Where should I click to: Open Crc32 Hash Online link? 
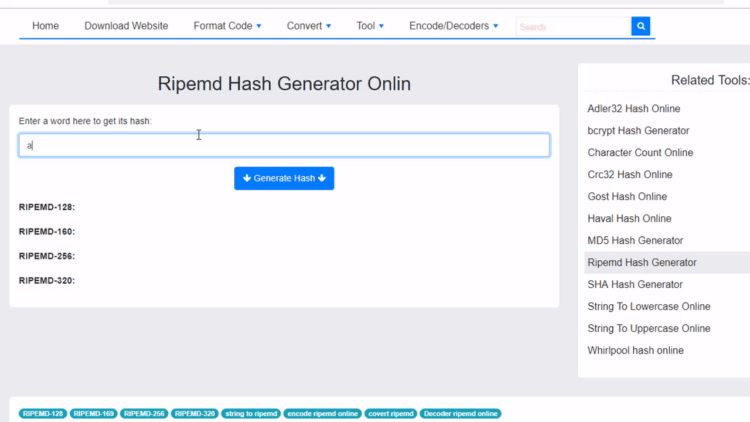click(x=630, y=174)
